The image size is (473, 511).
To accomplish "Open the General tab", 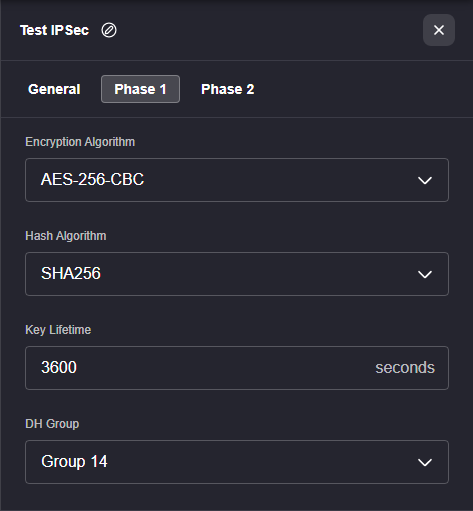I will pos(54,89).
